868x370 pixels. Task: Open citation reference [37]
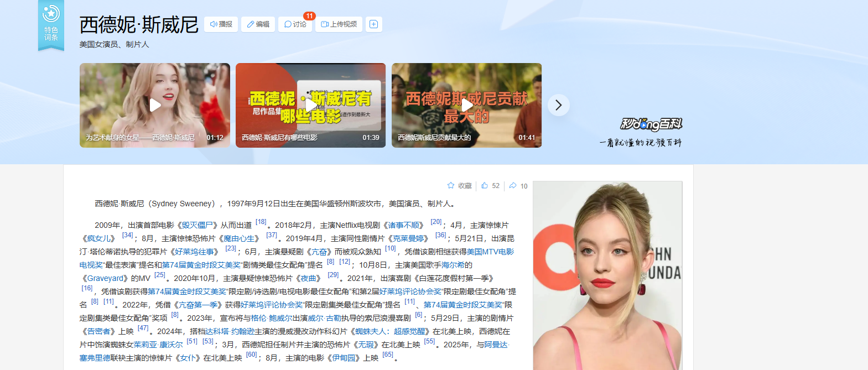272,235
